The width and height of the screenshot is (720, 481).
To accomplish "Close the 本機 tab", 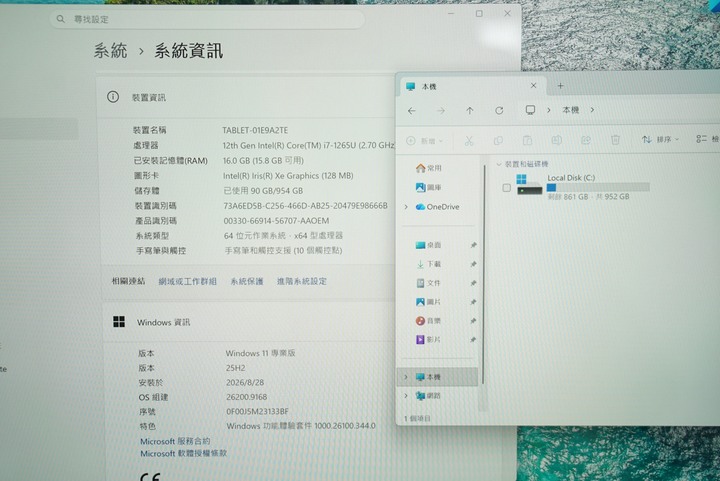I will (x=533, y=85).
